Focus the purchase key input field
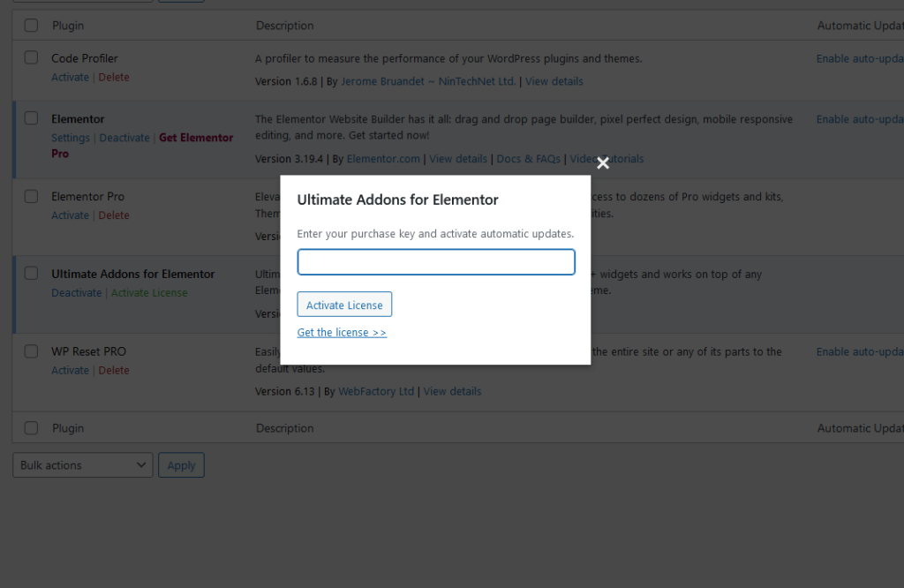 tap(436, 261)
